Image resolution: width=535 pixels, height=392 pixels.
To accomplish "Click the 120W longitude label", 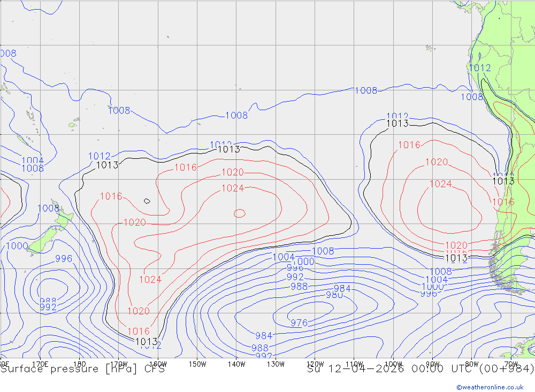I will [315, 364].
